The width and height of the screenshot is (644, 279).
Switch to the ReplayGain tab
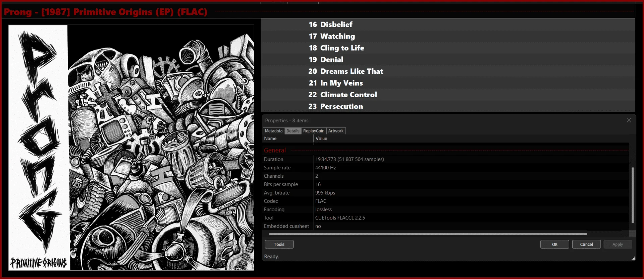(x=314, y=131)
